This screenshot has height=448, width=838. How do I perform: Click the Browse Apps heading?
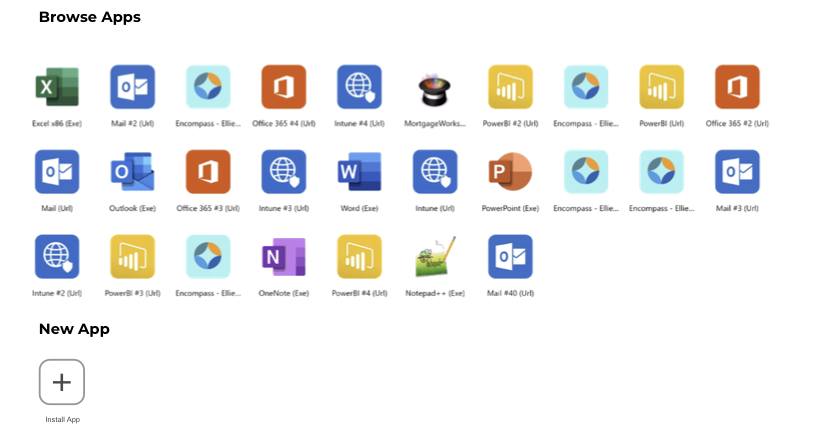(x=90, y=17)
